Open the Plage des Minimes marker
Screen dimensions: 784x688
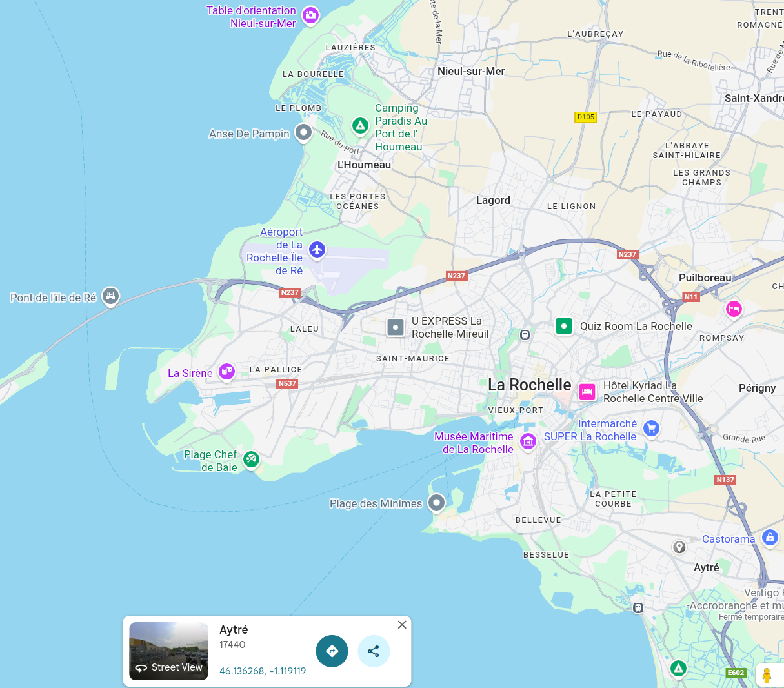(437, 502)
